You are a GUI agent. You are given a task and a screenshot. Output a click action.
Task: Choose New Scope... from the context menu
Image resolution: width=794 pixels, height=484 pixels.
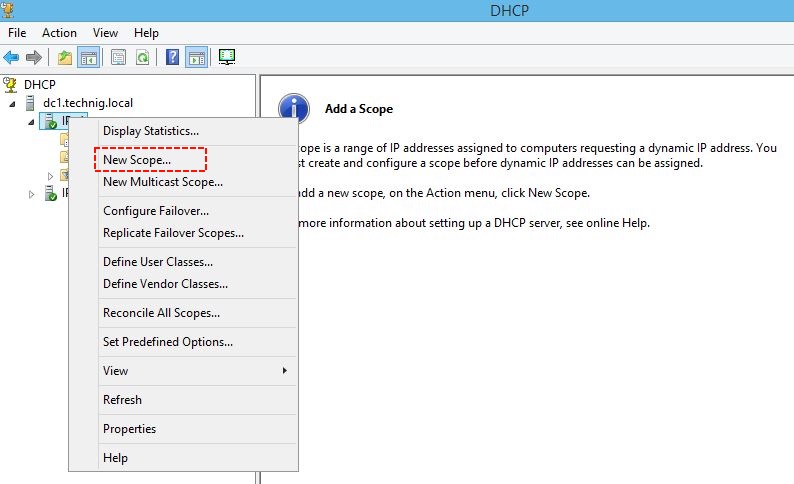[x=137, y=159]
